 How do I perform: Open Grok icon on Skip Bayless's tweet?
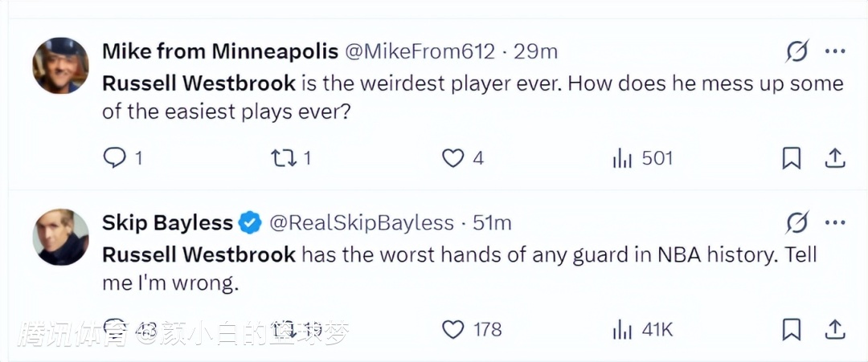796,222
